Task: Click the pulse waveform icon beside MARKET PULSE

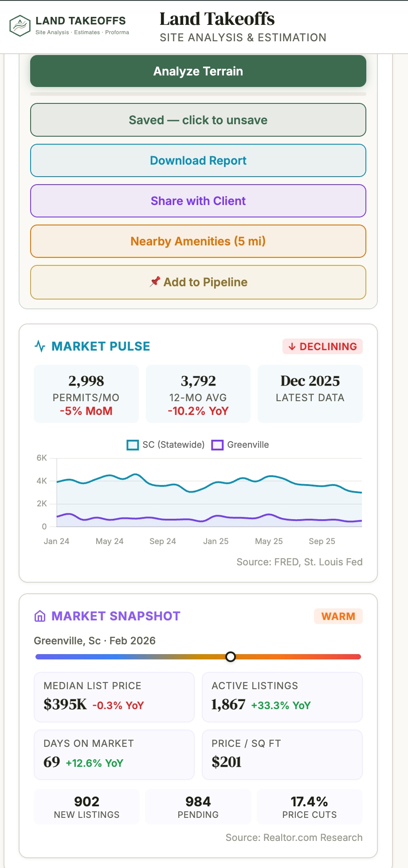Action: pyautogui.click(x=40, y=346)
